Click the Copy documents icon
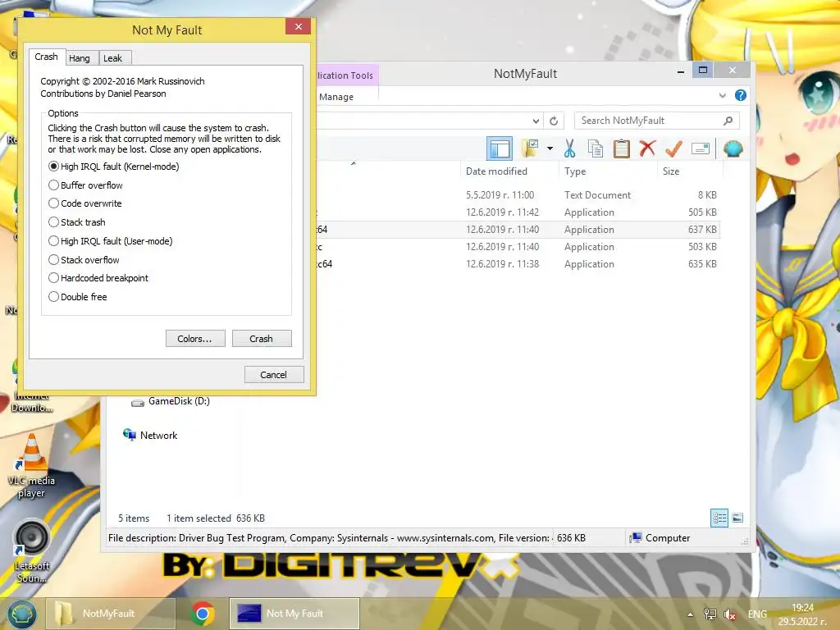Image resolution: width=840 pixels, height=630 pixels. [596, 148]
